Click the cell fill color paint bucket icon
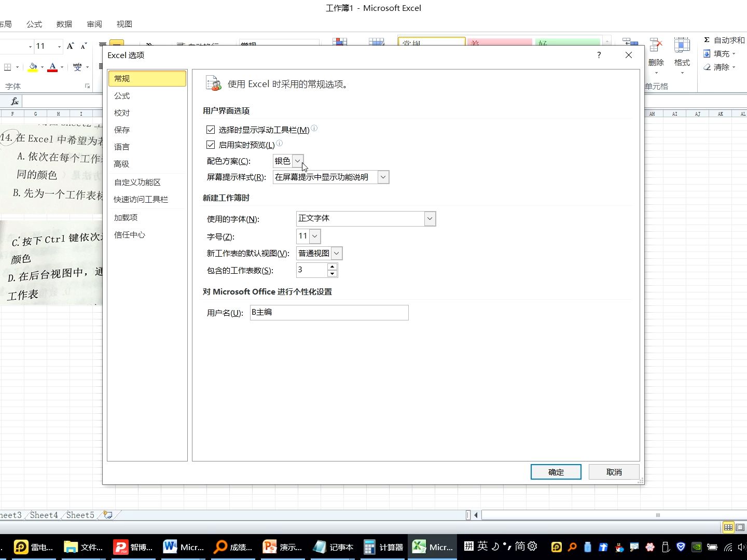This screenshot has height=560, width=747. click(x=33, y=67)
